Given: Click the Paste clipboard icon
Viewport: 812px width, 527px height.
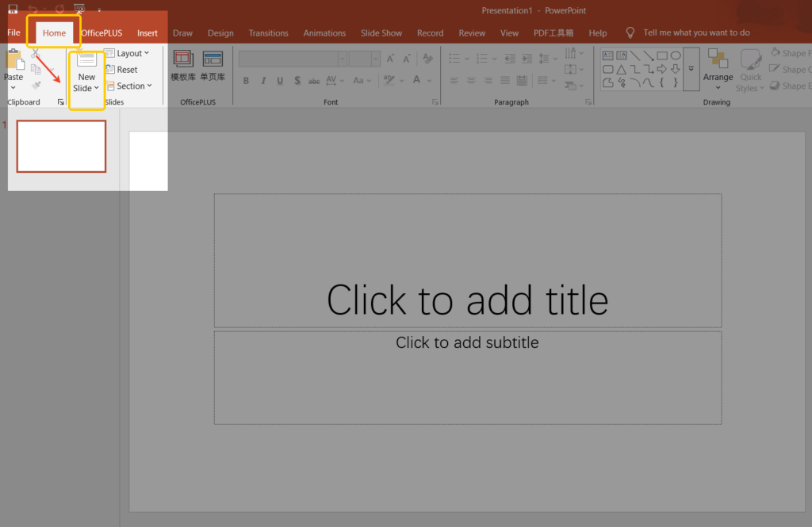Looking at the screenshot, I should coord(13,62).
